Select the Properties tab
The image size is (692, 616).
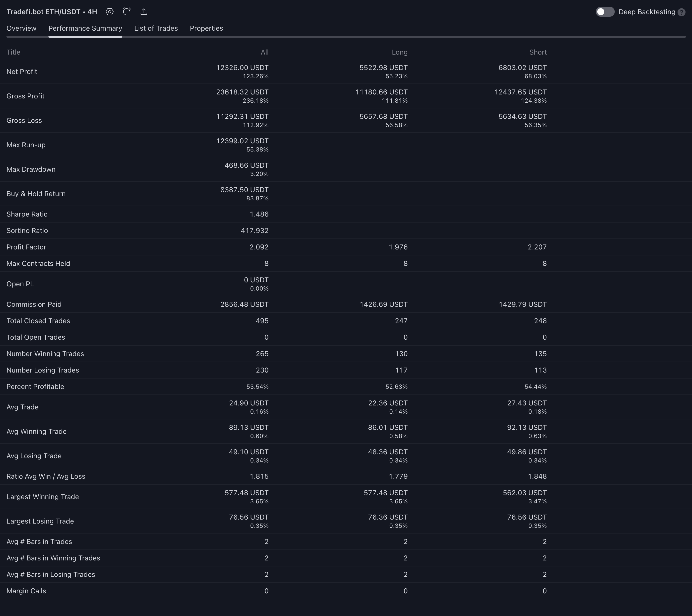[x=206, y=28]
